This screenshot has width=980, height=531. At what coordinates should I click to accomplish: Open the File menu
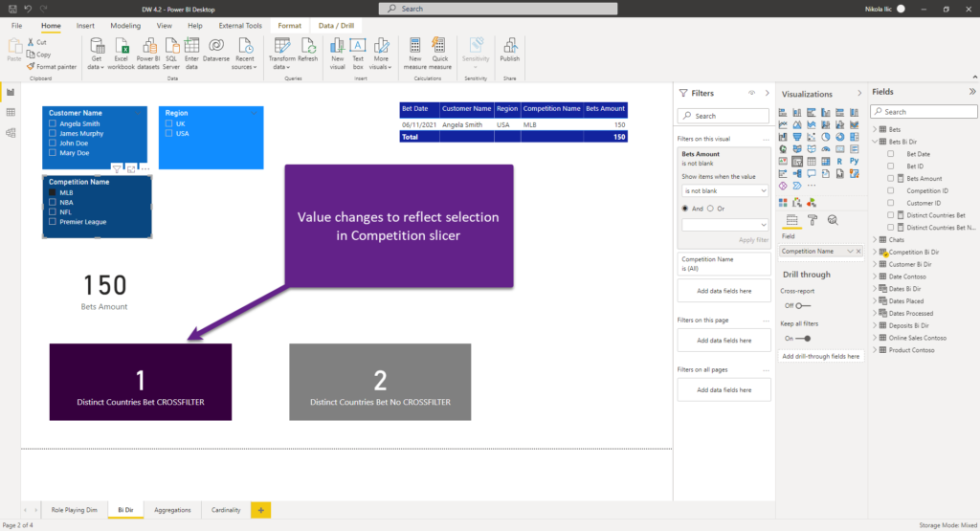tap(17, 26)
